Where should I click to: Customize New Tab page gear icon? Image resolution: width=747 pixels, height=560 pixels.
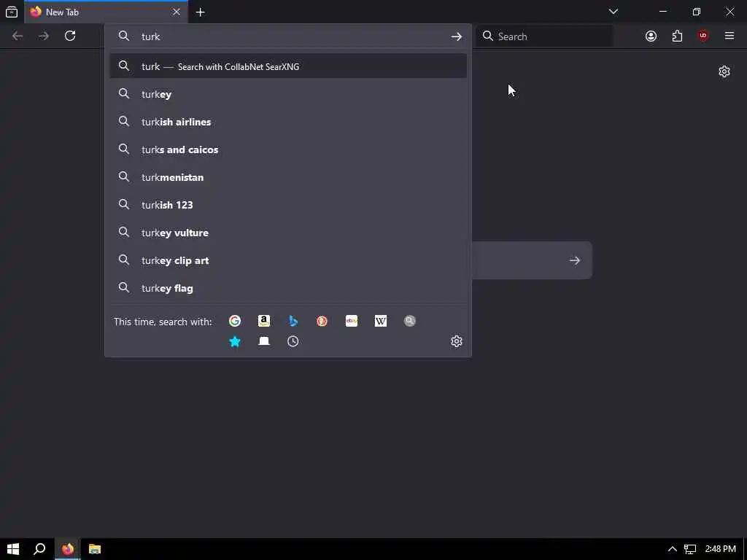tap(724, 71)
